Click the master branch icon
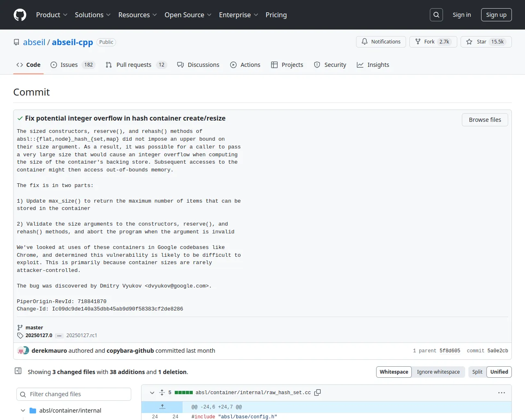The image size is (525, 420). [x=20, y=328]
